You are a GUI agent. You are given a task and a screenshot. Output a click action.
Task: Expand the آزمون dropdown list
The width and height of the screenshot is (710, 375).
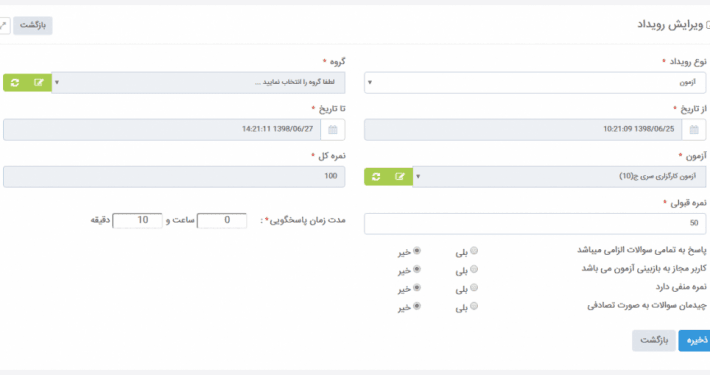pos(559,177)
